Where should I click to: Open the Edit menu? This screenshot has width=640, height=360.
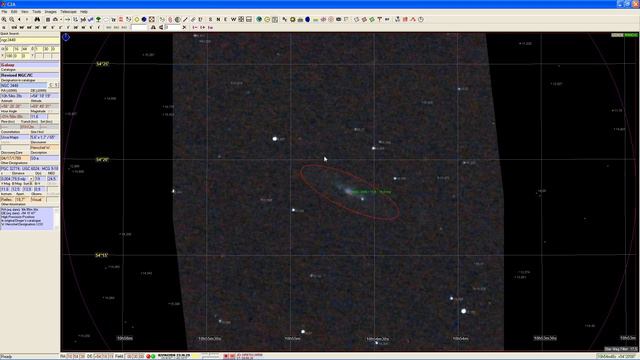pos(14,12)
